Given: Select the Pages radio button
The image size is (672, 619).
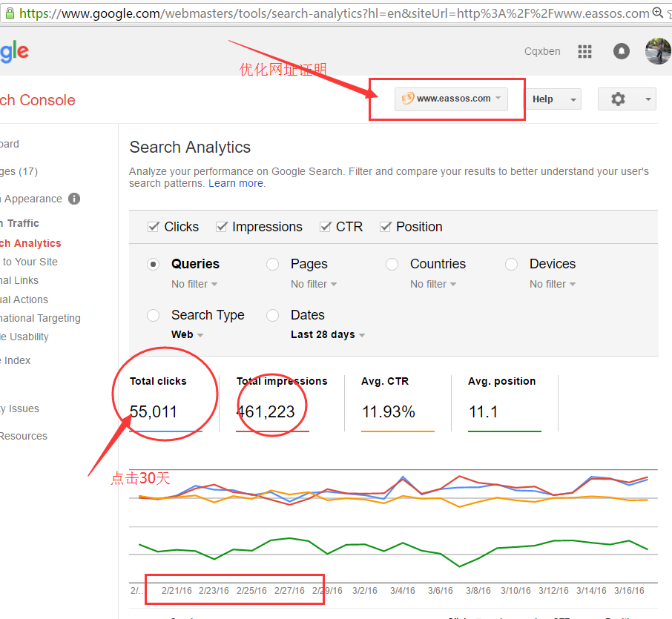Looking at the screenshot, I should [272, 265].
